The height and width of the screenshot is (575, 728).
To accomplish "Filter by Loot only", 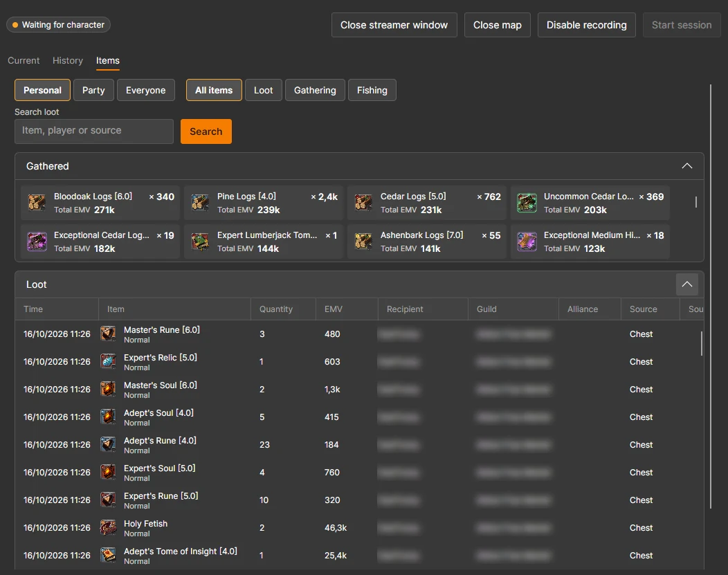I will tap(263, 90).
